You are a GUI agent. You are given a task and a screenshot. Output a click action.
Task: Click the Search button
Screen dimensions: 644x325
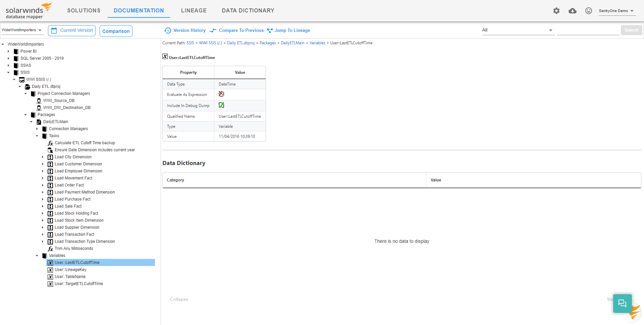click(x=631, y=30)
